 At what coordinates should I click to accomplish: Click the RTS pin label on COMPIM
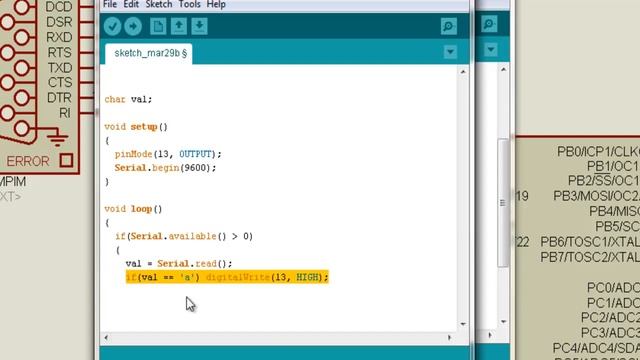tap(60, 53)
